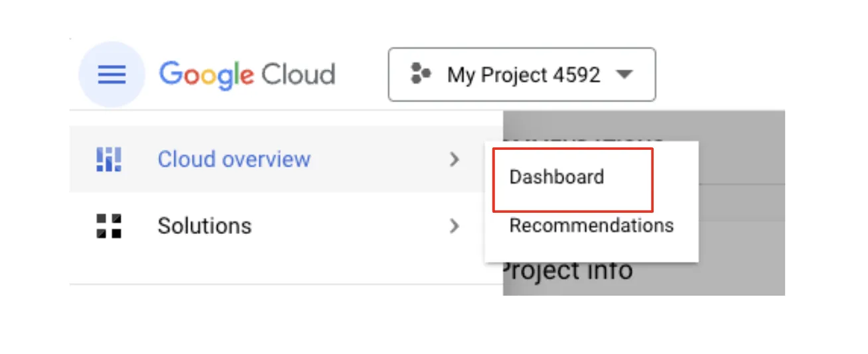
Task: Click the Solutions label
Action: coord(204,226)
